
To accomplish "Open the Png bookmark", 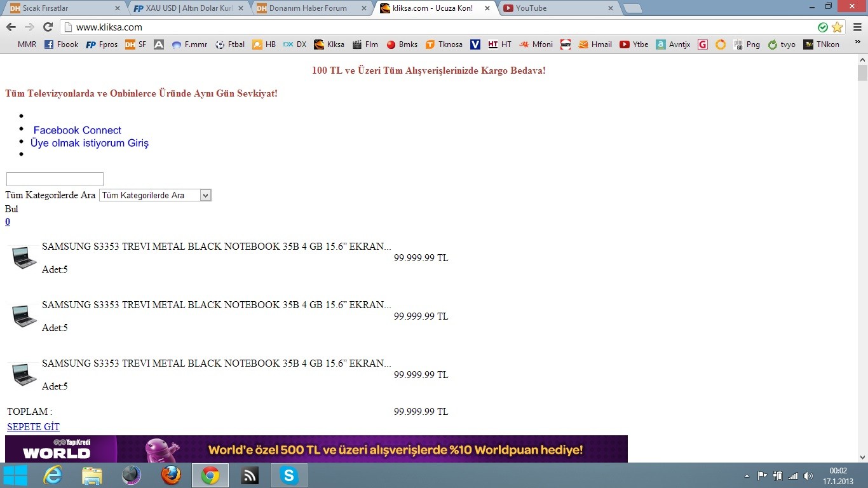I will (747, 44).
